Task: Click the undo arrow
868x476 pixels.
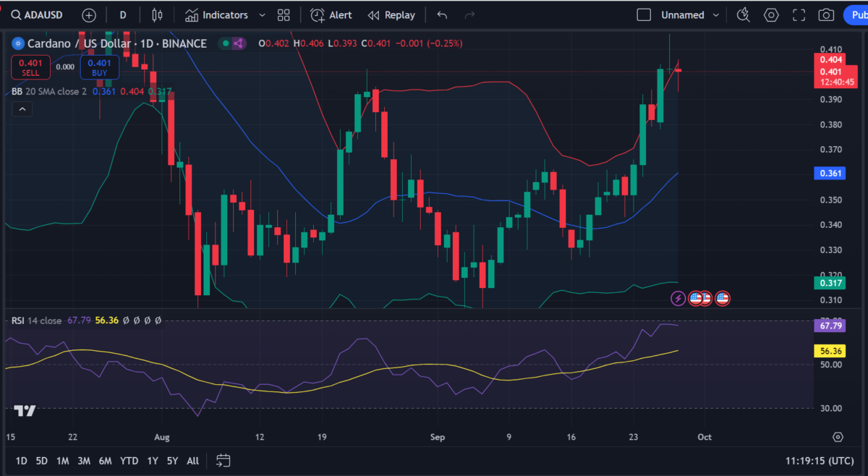Action: [x=442, y=15]
